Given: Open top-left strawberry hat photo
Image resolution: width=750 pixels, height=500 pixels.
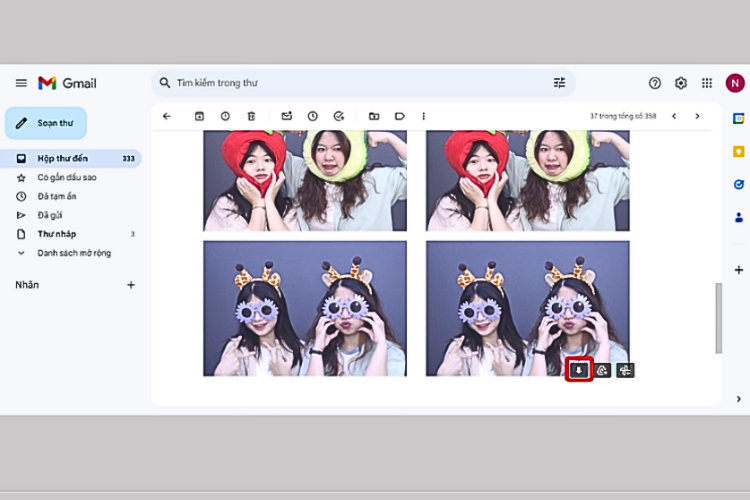Looking at the screenshot, I should click(x=305, y=180).
